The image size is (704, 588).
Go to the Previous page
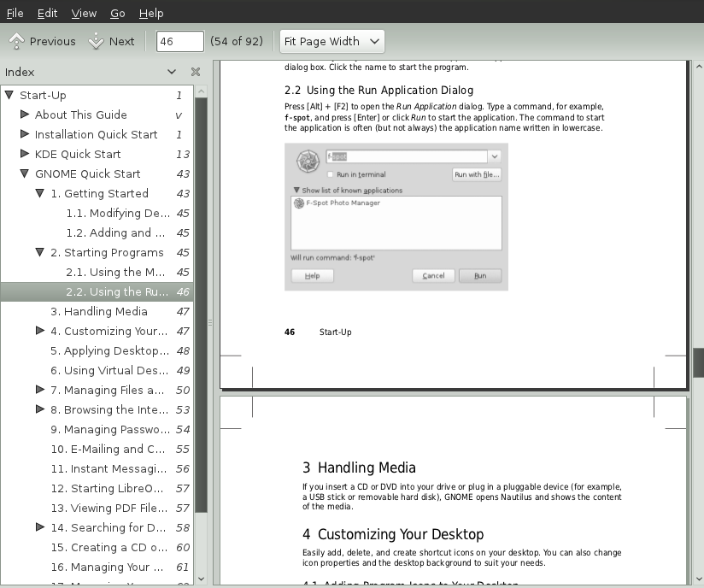click(x=42, y=41)
